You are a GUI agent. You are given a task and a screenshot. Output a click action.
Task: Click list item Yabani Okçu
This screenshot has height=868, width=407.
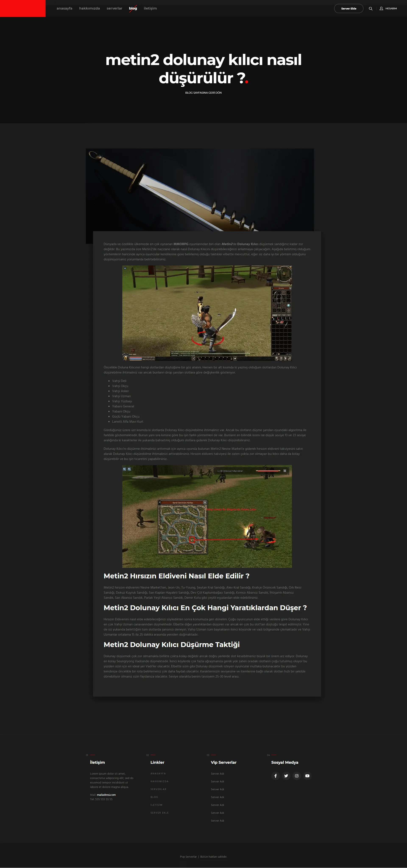pos(121,411)
